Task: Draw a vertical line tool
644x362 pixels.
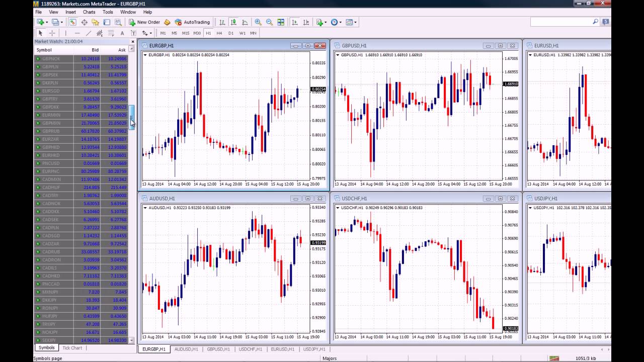Action: pos(66,33)
